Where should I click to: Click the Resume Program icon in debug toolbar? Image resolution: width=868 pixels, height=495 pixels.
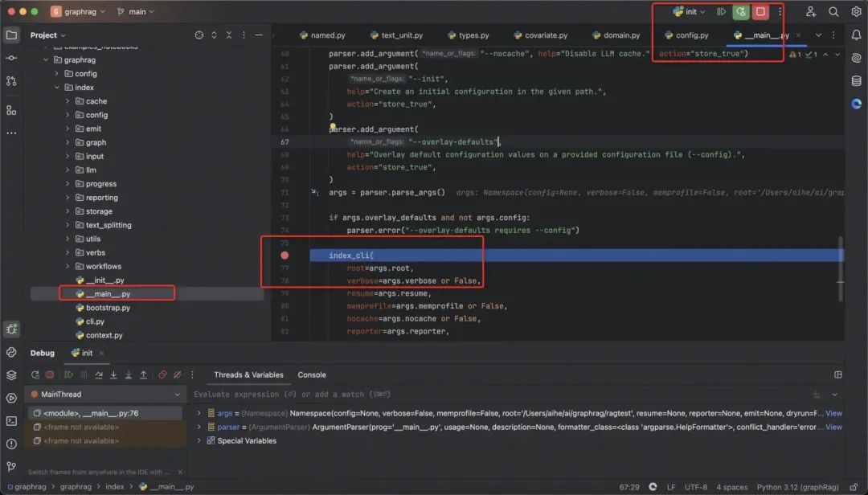[68, 374]
